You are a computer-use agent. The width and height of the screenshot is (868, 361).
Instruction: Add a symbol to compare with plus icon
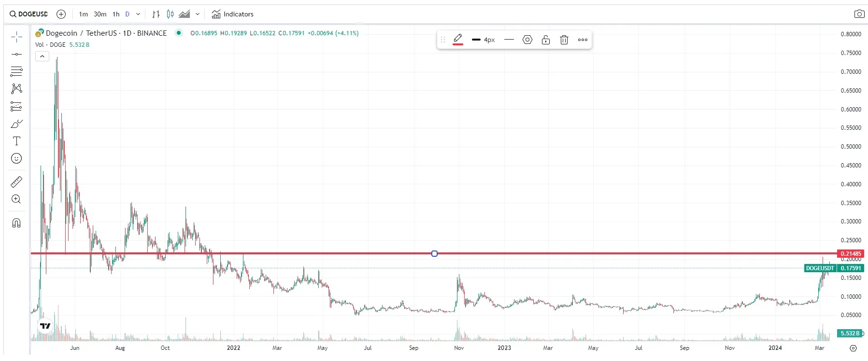point(61,14)
